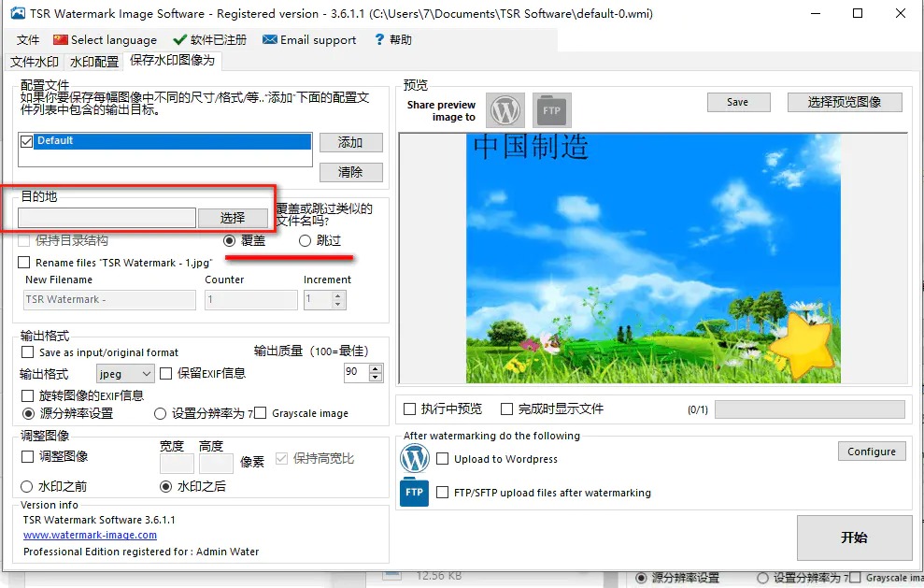Screen dimensions: 924x588
Task: Click the Increment spinner up arrow
Action: tap(338, 295)
